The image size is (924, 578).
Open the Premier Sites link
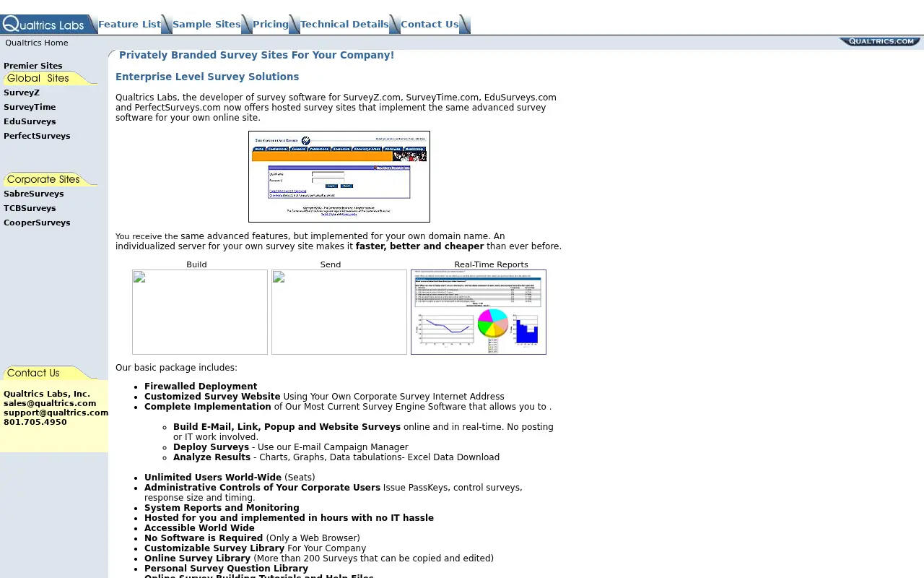point(33,66)
